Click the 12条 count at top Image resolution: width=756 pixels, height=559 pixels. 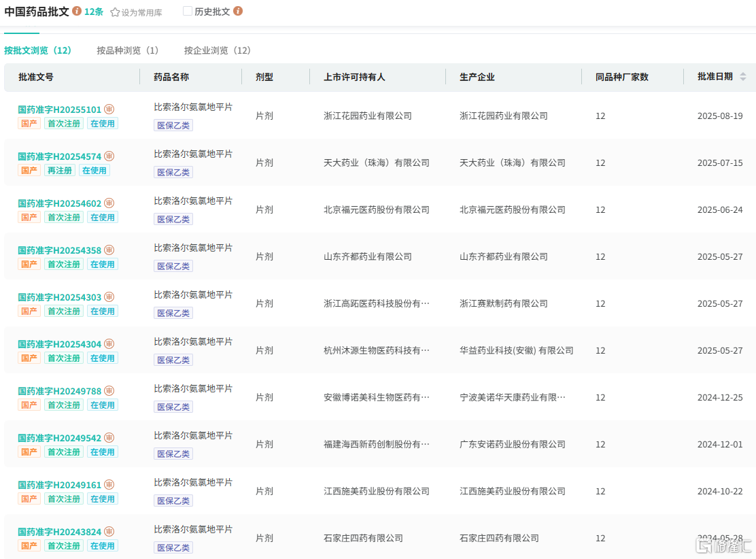94,12
